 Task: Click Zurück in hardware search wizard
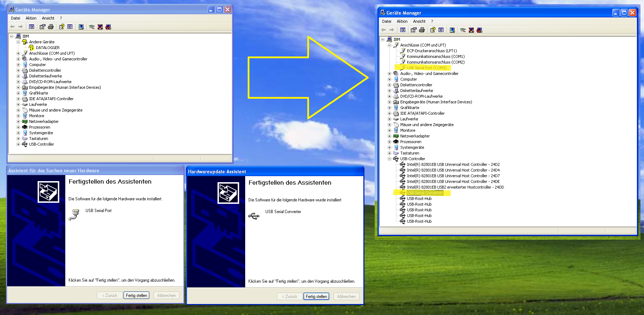coord(110,295)
